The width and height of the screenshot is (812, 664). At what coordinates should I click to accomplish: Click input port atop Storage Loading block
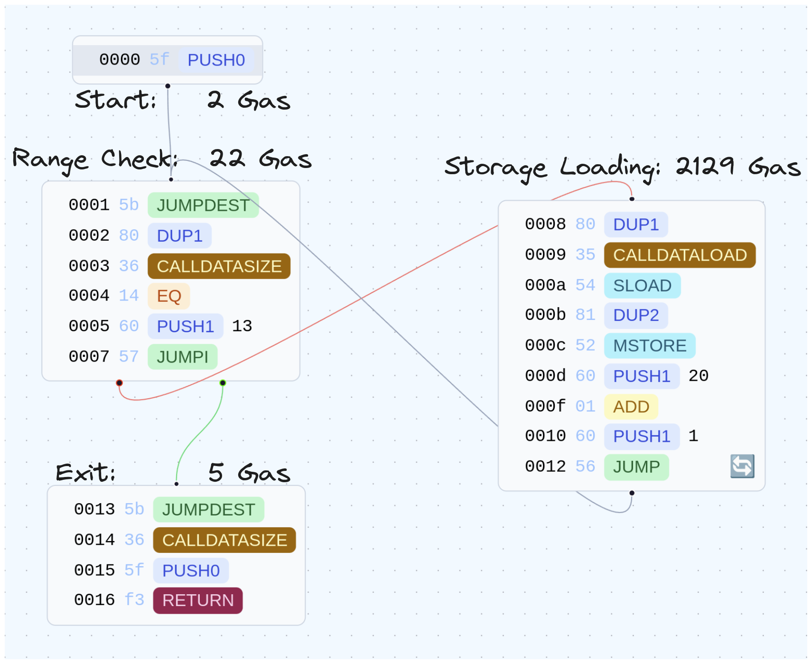point(632,199)
